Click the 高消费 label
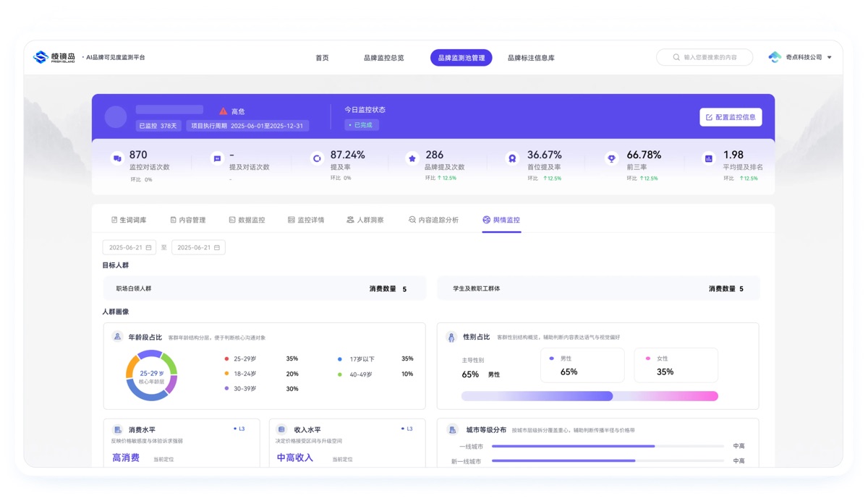The height and width of the screenshot is (498, 868). pyautogui.click(x=126, y=458)
